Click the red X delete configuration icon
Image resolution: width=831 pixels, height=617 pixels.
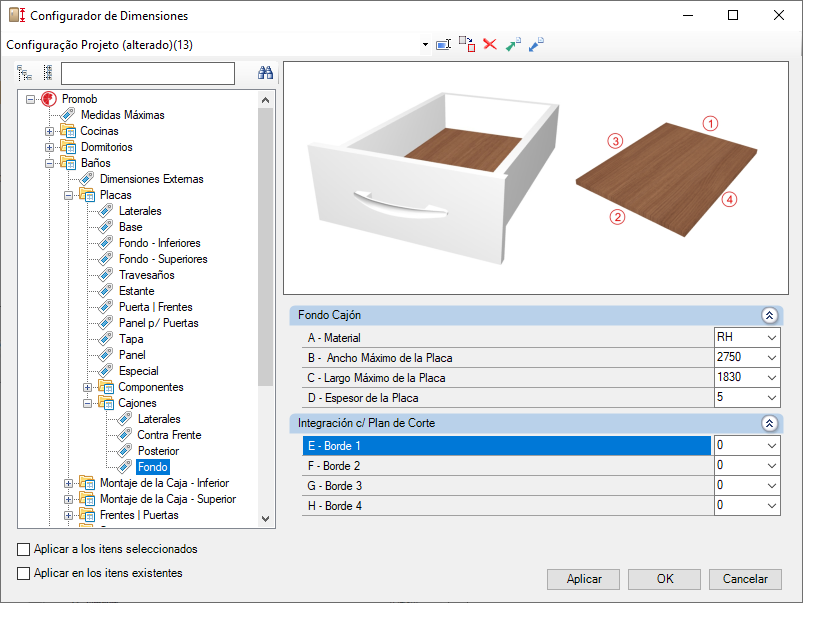[x=490, y=45]
